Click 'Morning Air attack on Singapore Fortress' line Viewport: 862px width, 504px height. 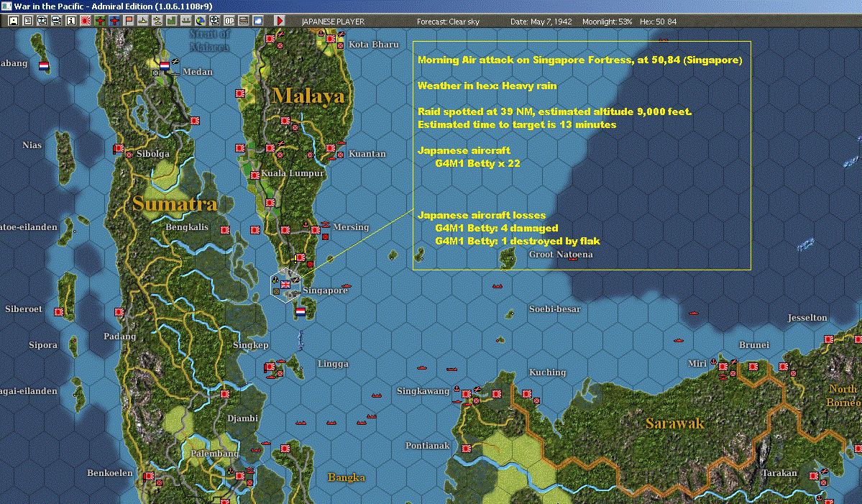pos(580,60)
